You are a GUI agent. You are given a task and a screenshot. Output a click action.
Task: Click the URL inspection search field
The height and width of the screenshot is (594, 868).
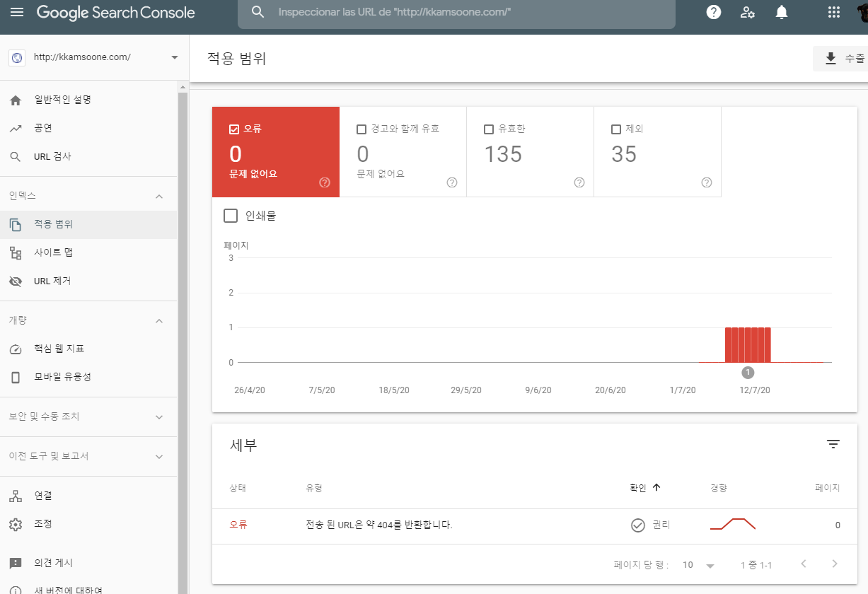tap(456, 13)
